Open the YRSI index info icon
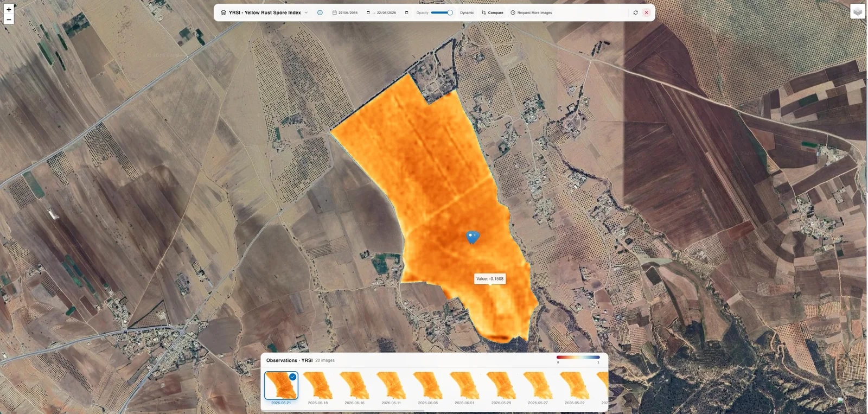 click(x=320, y=12)
